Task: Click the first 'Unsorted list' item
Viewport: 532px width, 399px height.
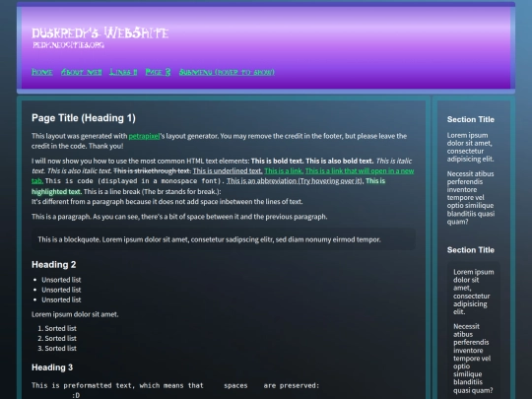Action: pos(61,280)
